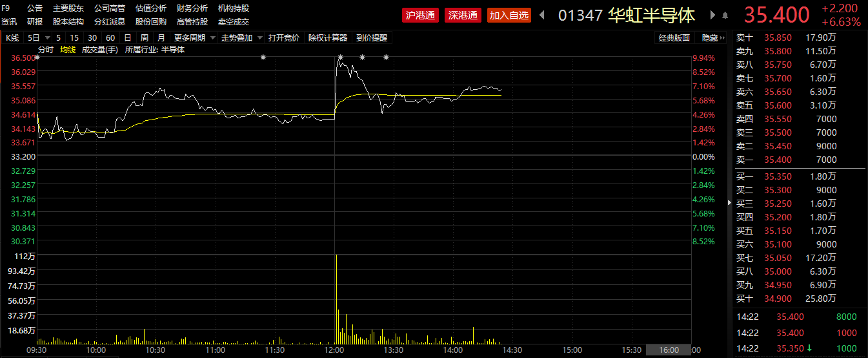
Task: Open 高管持股 executive holdings
Action: click(192, 22)
